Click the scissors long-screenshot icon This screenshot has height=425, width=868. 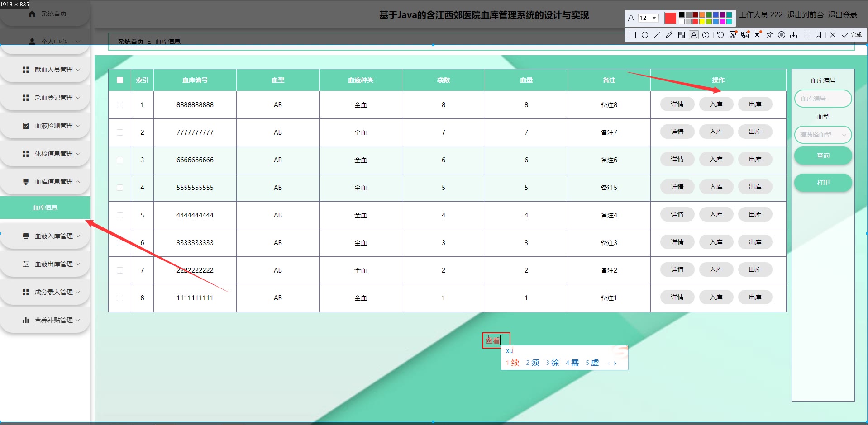click(733, 35)
